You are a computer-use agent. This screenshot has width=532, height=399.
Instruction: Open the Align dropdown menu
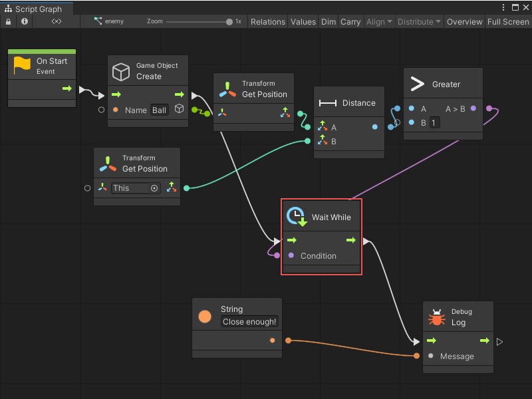tap(378, 21)
